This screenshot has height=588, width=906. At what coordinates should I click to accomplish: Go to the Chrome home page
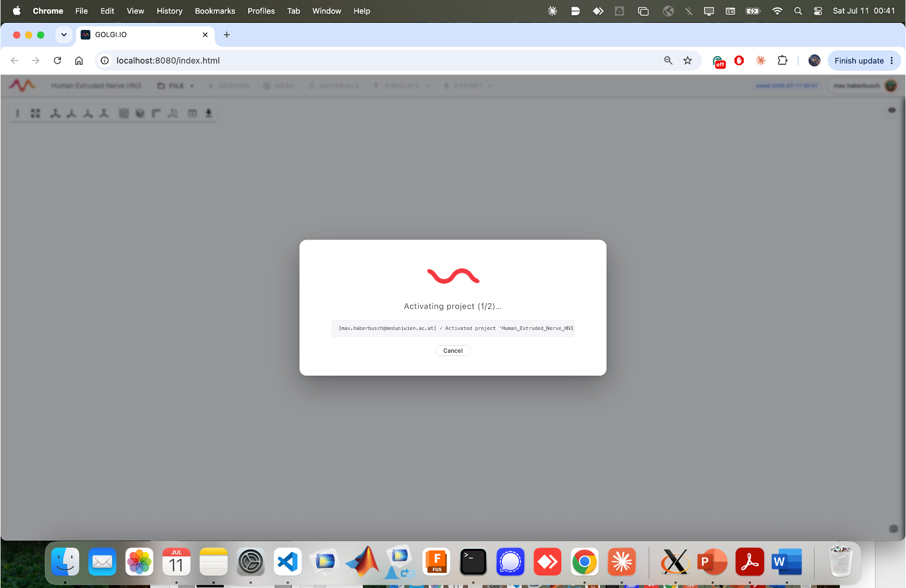[x=79, y=60]
